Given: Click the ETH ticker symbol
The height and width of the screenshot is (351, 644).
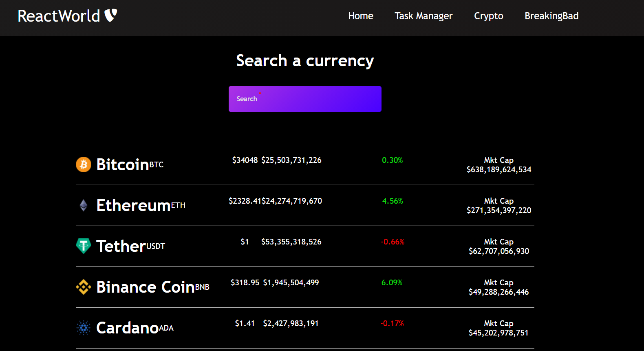Looking at the screenshot, I should pyautogui.click(x=178, y=205).
